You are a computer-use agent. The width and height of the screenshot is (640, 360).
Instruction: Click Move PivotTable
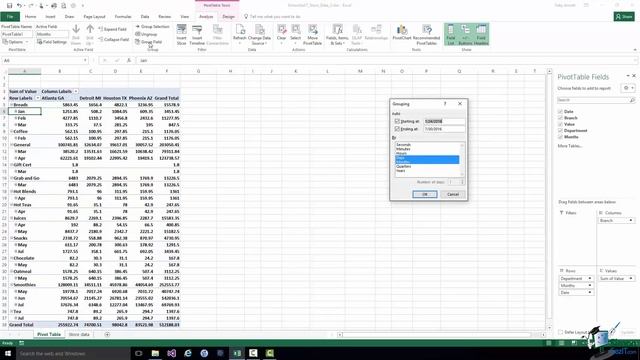tap(313, 34)
